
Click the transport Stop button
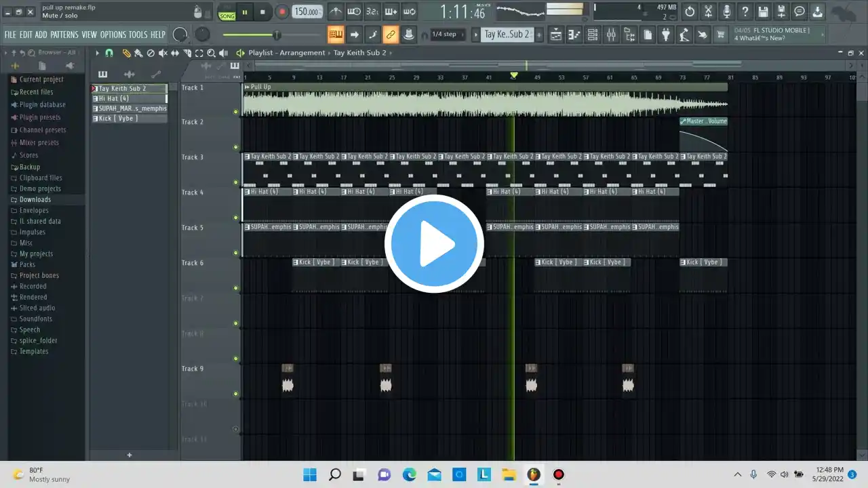point(262,12)
